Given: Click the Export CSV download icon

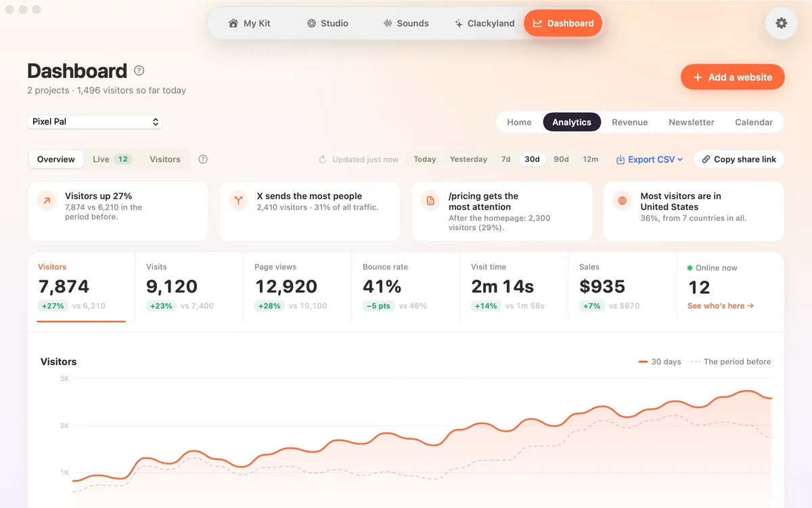Looking at the screenshot, I should pos(621,160).
